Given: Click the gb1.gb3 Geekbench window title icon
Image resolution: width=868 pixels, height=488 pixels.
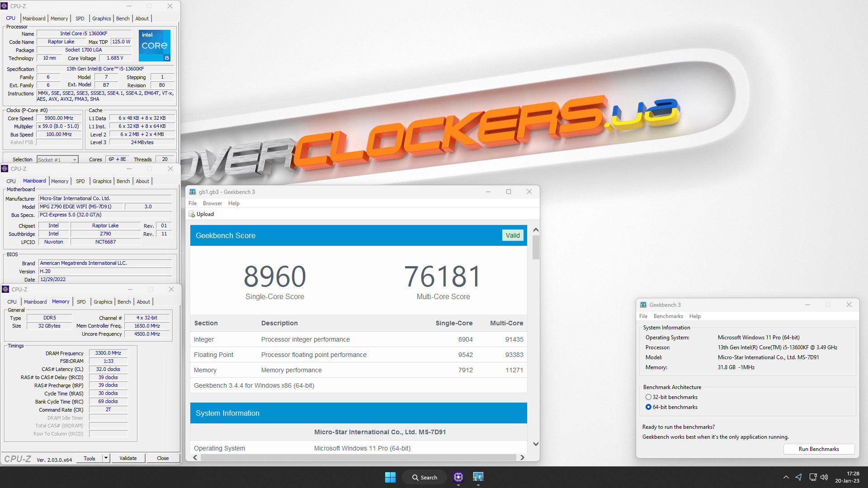Looking at the screenshot, I should pyautogui.click(x=193, y=192).
